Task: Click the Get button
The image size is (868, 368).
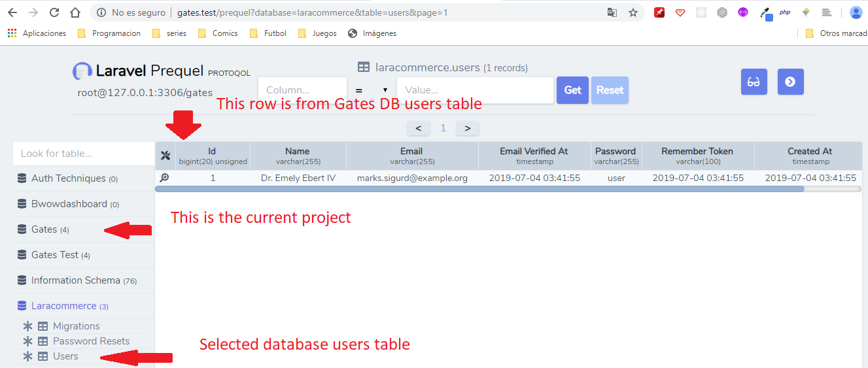Action: click(x=572, y=90)
